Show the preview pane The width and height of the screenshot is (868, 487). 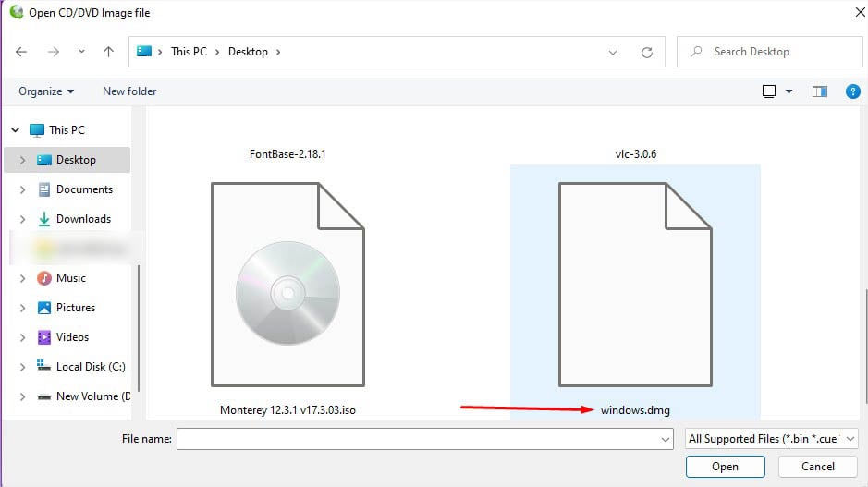point(820,91)
